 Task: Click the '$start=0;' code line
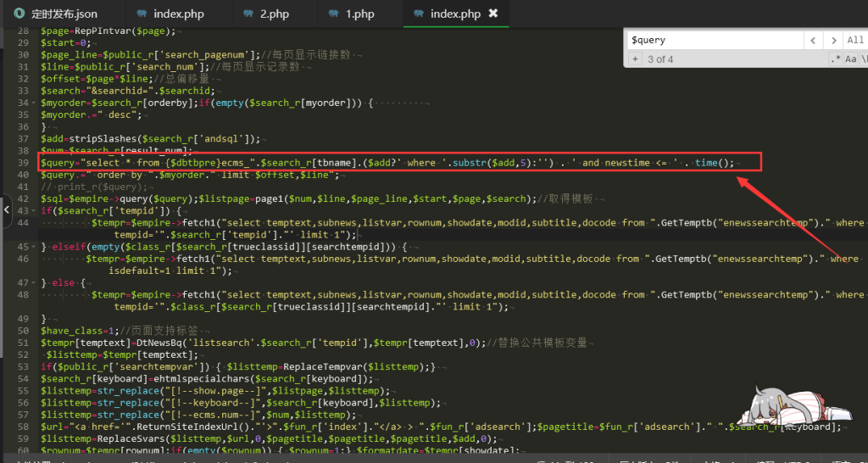pos(64,43)
